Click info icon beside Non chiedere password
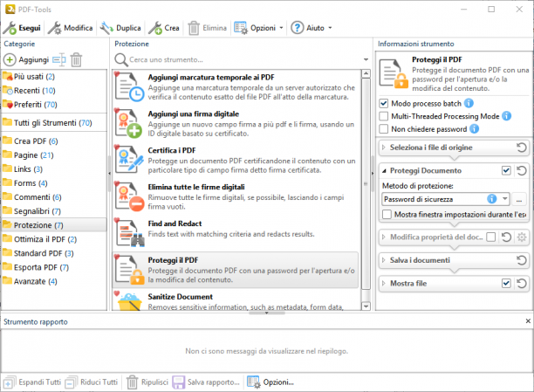Screen dimensions: 534x392 click(474, 129)
